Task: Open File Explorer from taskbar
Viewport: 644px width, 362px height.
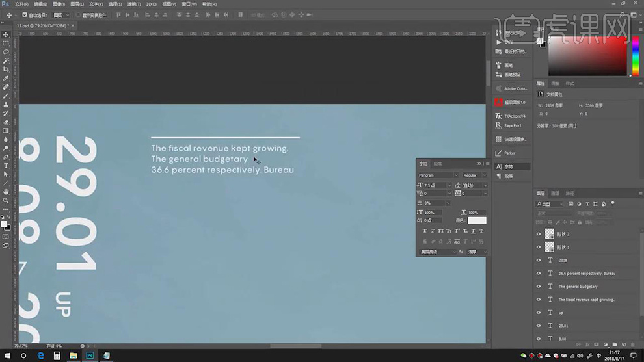Action: click(73, 356)
